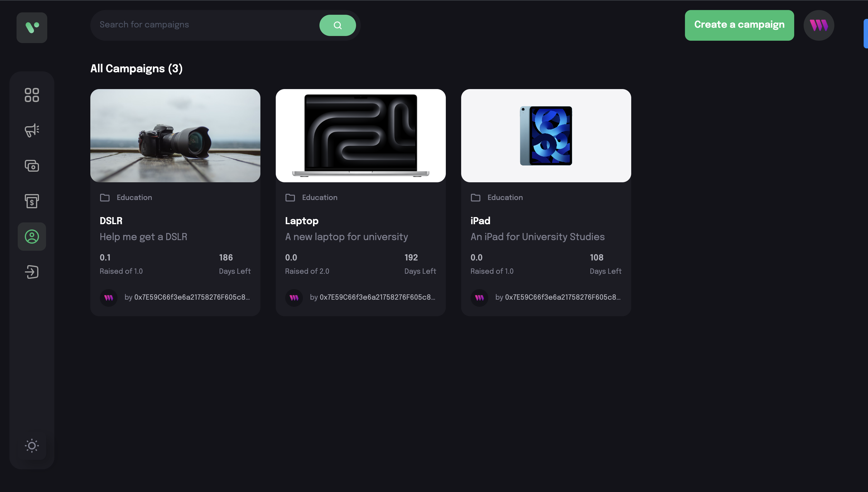Click the Create a campaign button
Viewport: 868px width, 492px height.
coord(739,25)
